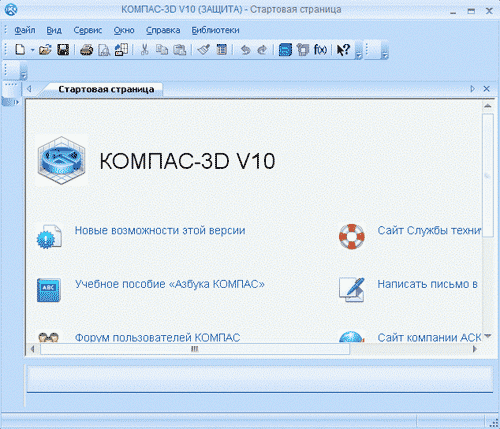Screen dimensions: 500x429
Task: Click the KOMПАС application icon in title bar
Action: pyautogui.click(x=11, y=10)
